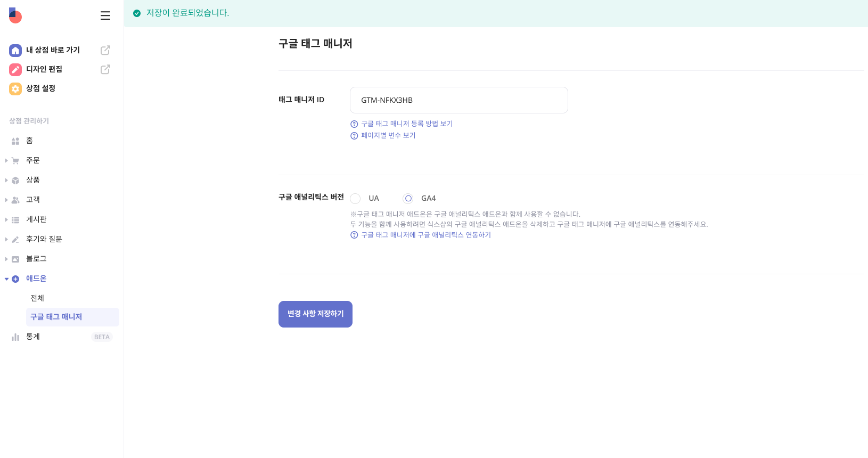Image resolution: width=868 pixels, height=458 pixels.
Task: Expand the 고객 menu arrow
Action: (6, 200)
